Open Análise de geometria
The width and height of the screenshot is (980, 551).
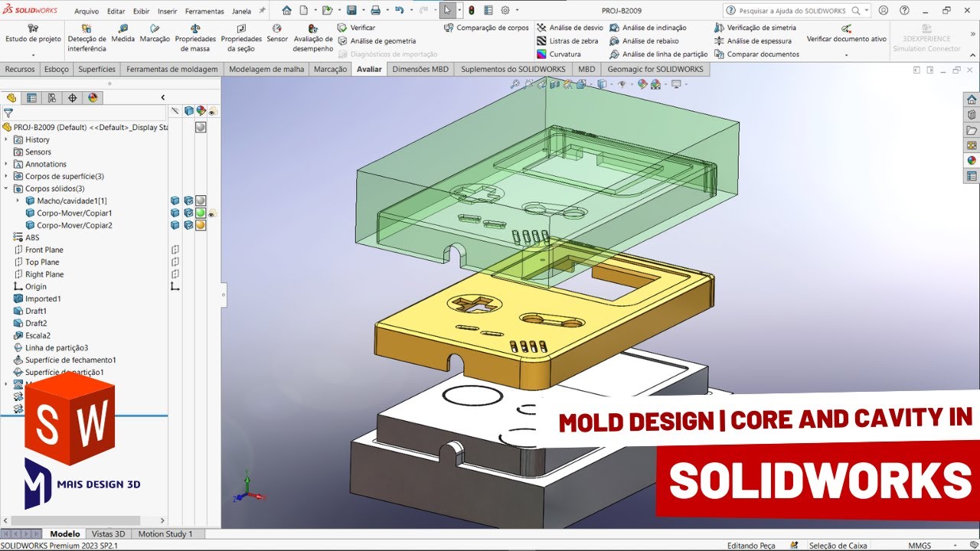[x=377, y=41]
